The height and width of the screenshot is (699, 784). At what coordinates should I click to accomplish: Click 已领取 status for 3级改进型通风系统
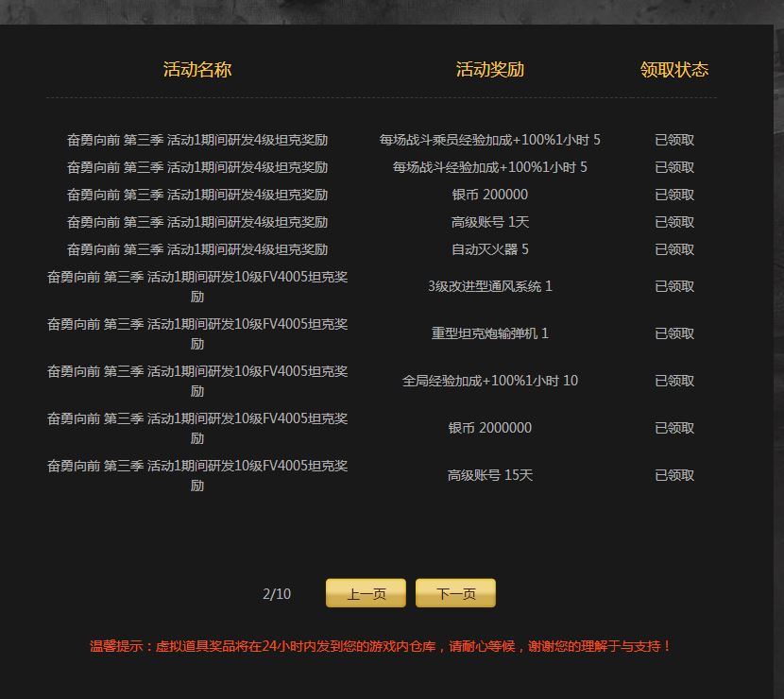point(674,286)
